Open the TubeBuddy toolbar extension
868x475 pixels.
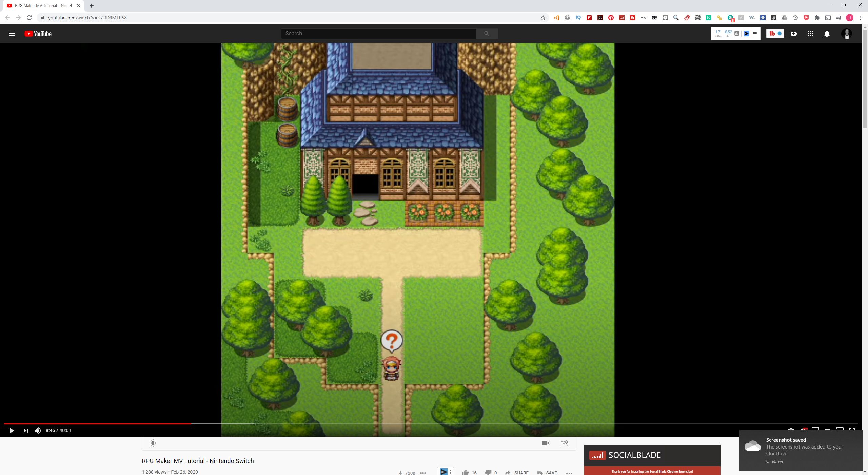(633, 18)
